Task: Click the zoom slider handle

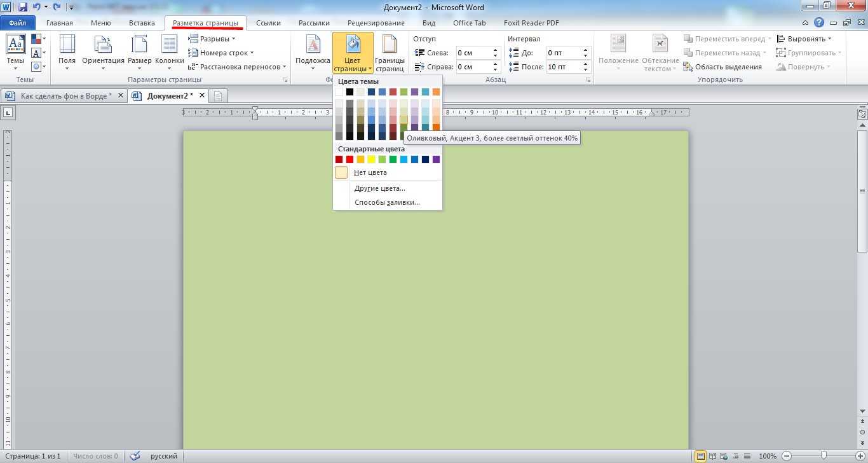Action: click(824, 456)
